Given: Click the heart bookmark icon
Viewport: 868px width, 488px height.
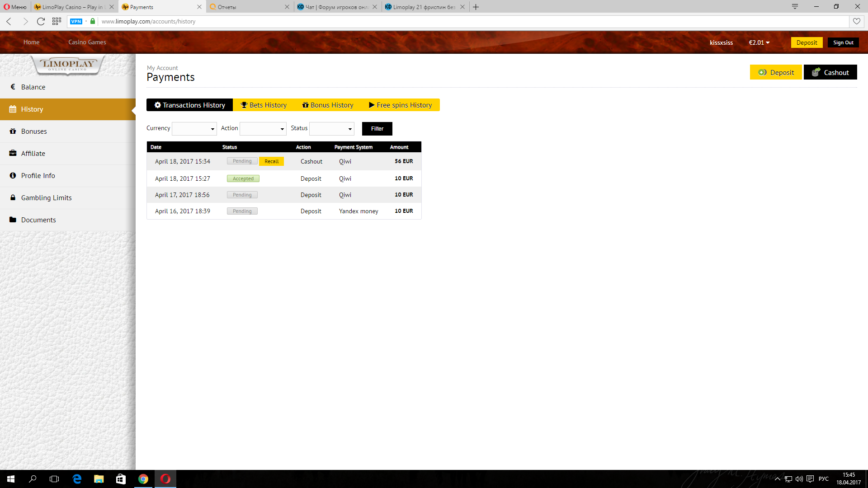Looking at the screenshot, I should (857, 21).
